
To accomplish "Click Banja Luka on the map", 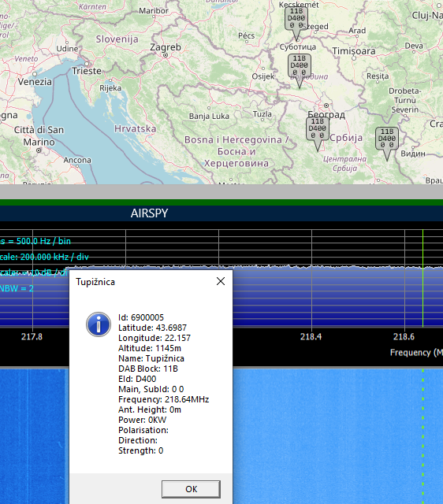I will coord(209,116).
